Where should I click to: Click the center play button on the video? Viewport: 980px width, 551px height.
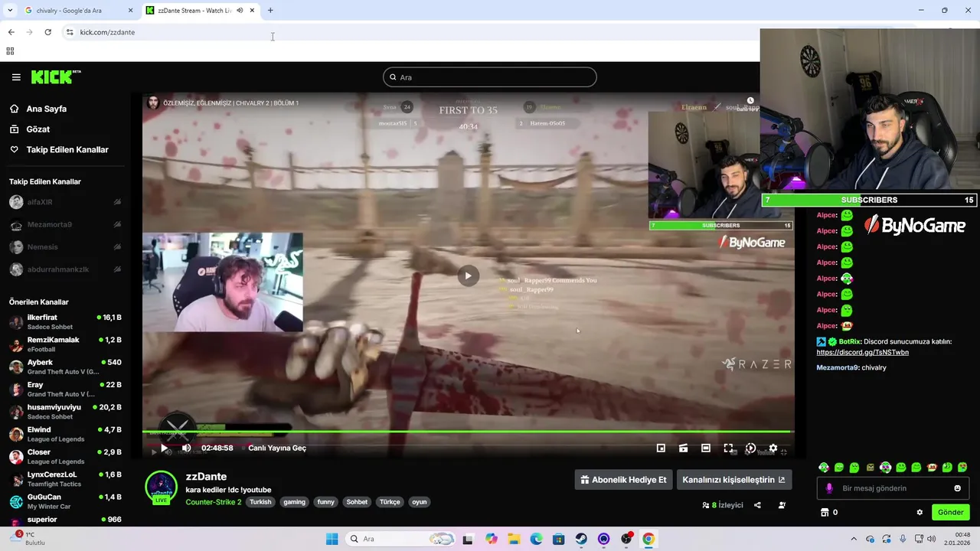[x=468, y=276]
